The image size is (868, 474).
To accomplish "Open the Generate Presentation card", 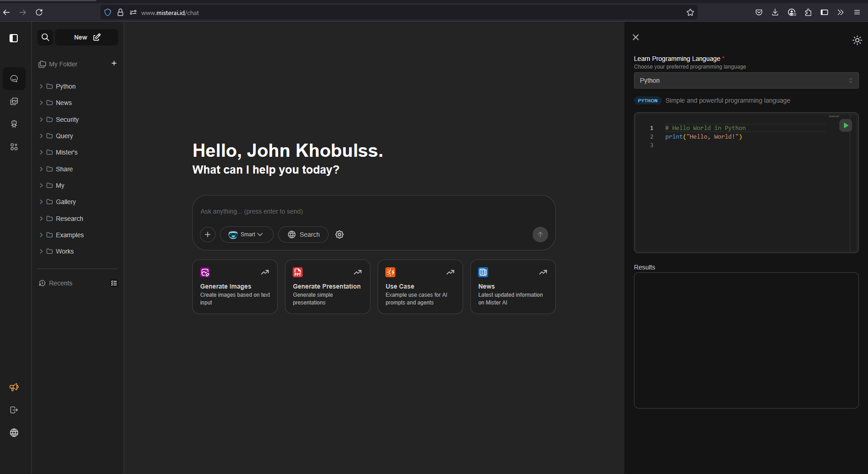I will point(327,287).
